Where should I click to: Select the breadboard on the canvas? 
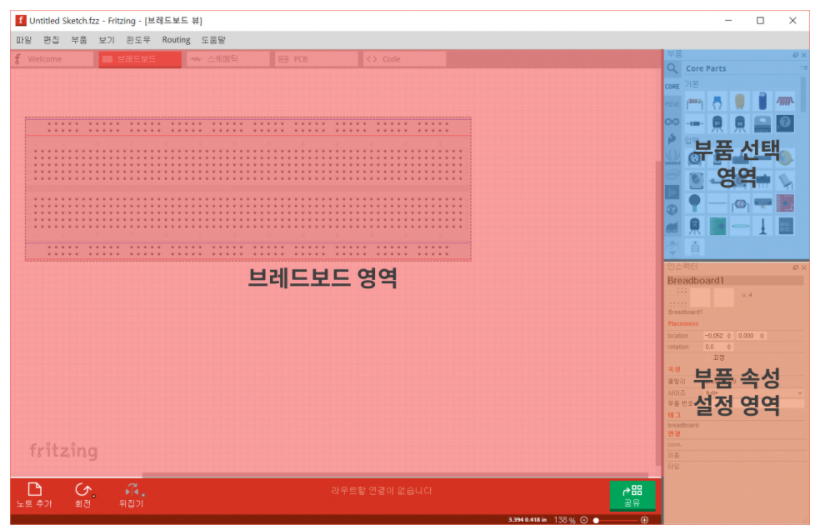click(x=248, y=189)
